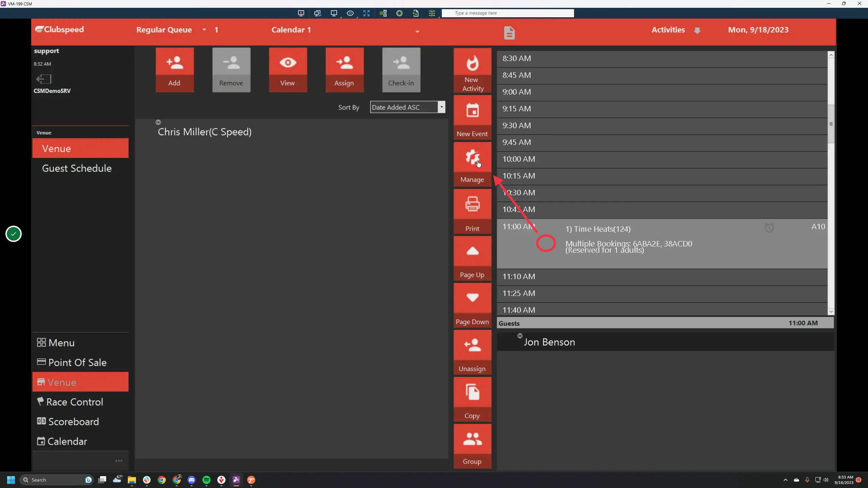868x488 pixels.
Task: Click the schedule scrollbar down arrow
Action: point(831,311)
